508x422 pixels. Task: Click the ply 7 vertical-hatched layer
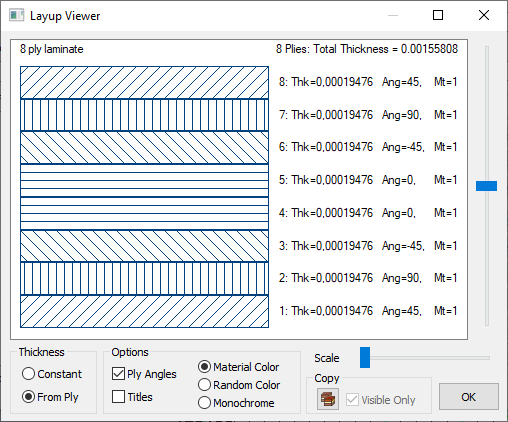click(144, 115)
